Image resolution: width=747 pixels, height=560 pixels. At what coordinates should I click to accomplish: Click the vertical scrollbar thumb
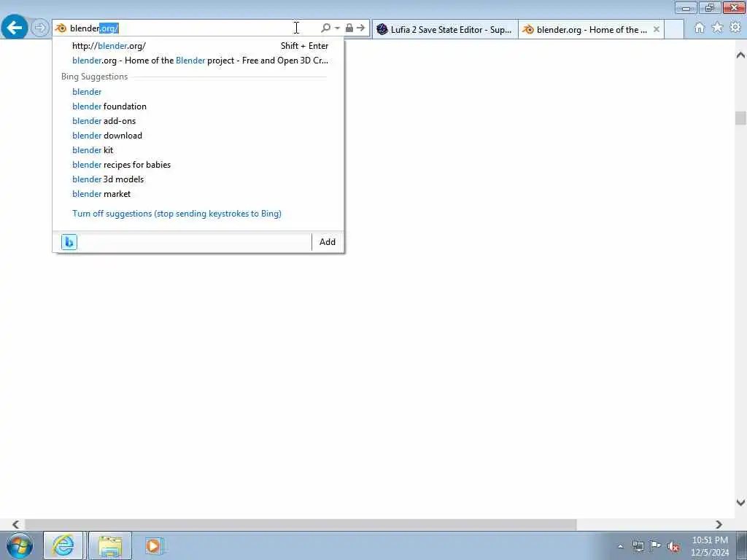pos(740,117)
